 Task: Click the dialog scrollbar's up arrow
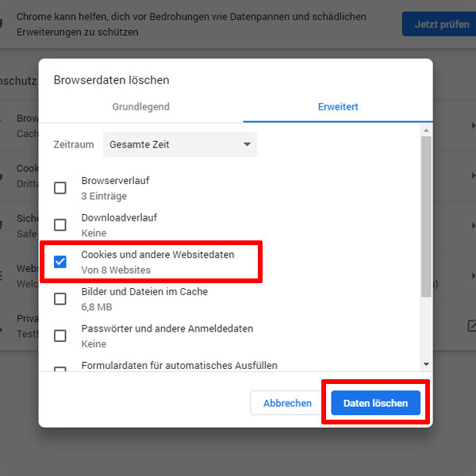tap(426, 129)
